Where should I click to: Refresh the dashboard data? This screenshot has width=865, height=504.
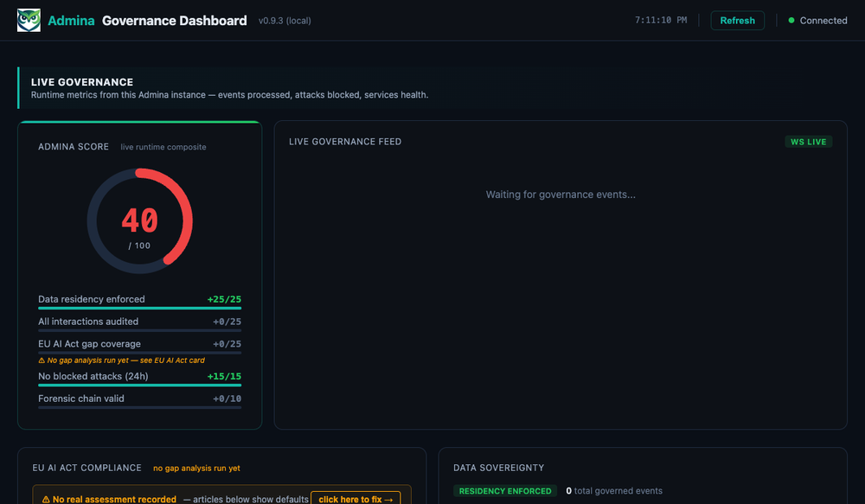click(737, 21)
